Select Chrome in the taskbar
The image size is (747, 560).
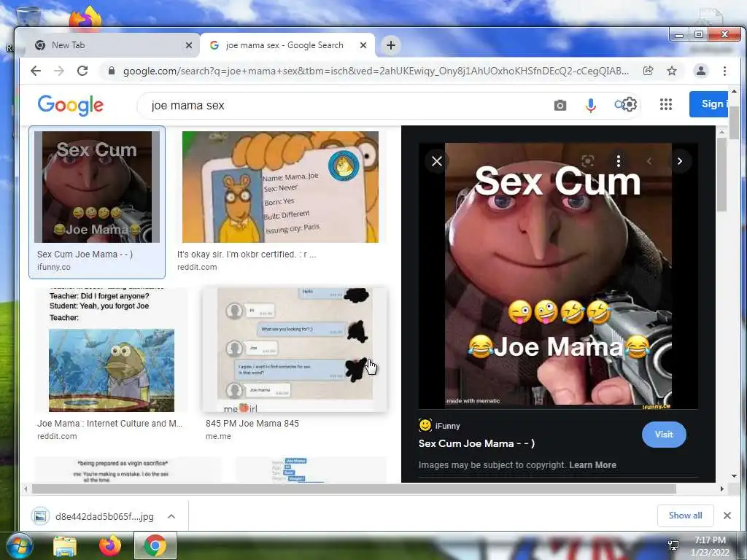tap(155, 545)
